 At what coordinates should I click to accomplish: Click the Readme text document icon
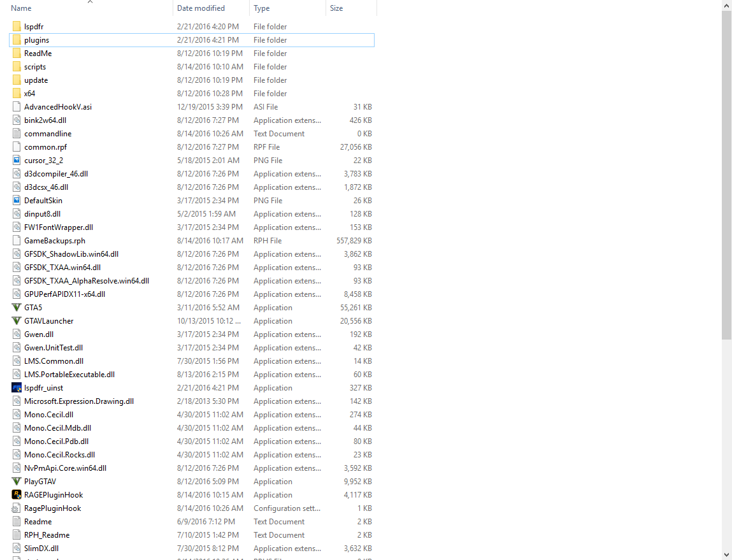click(17, 522)
